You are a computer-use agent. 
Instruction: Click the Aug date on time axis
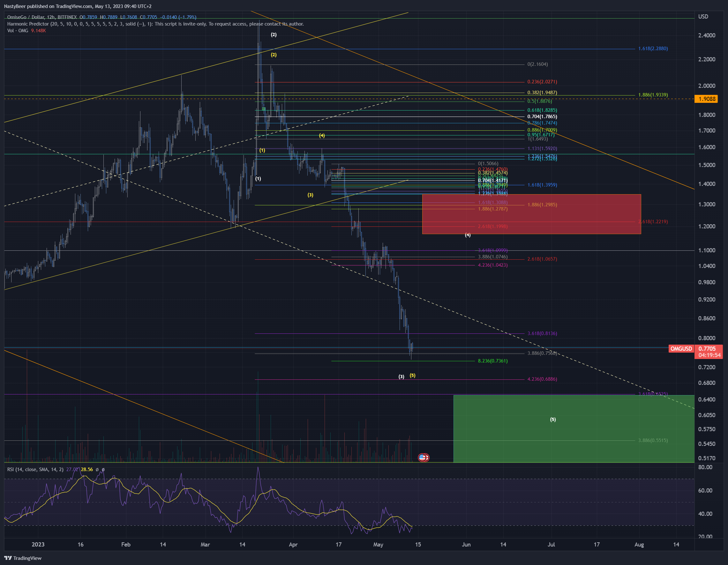[x=639, y=544]
